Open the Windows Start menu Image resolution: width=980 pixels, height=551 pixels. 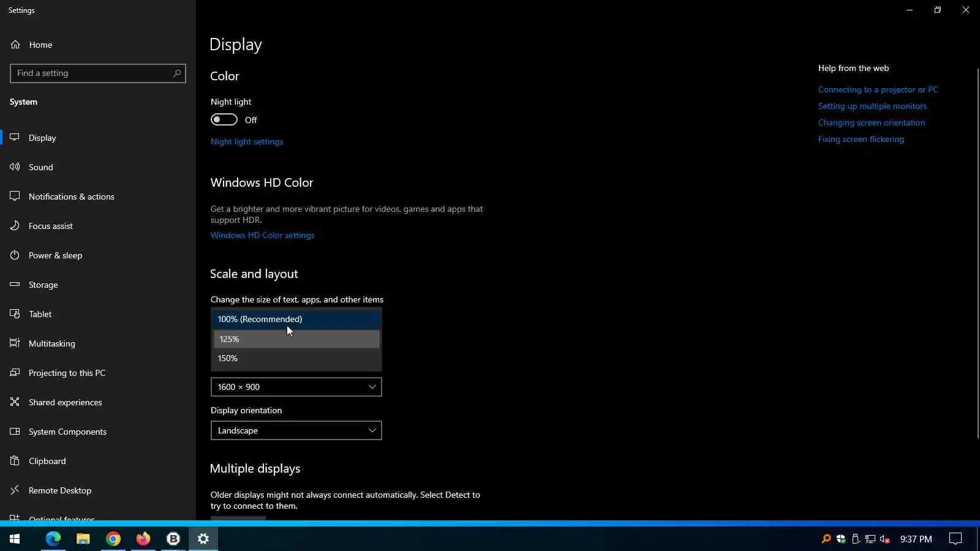pyautogui.click(x=15, y=539)
